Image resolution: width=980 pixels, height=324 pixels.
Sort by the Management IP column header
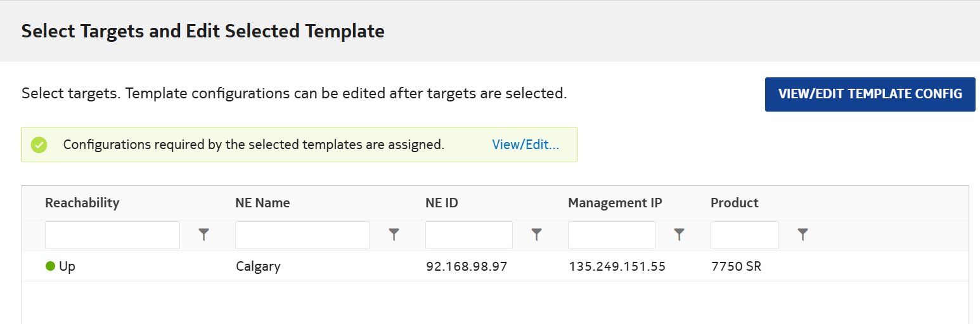point(615,203)
